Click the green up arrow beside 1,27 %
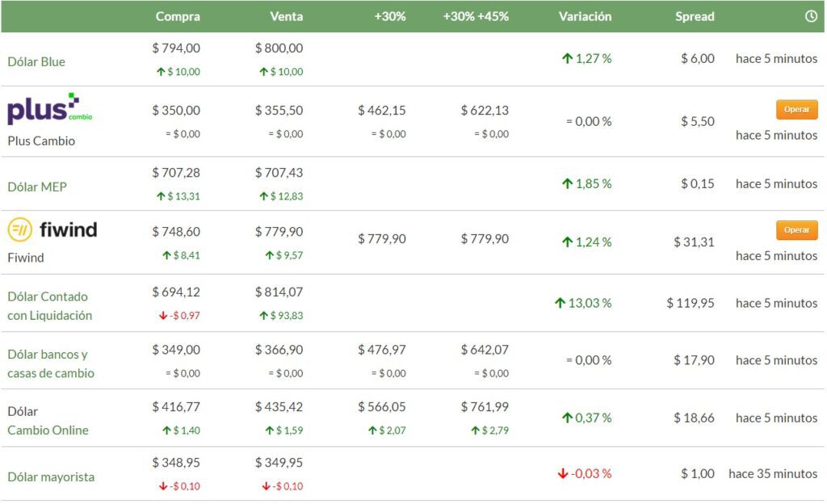The width and height of the screenshot is (827, 504). click(x=568, y=59)
